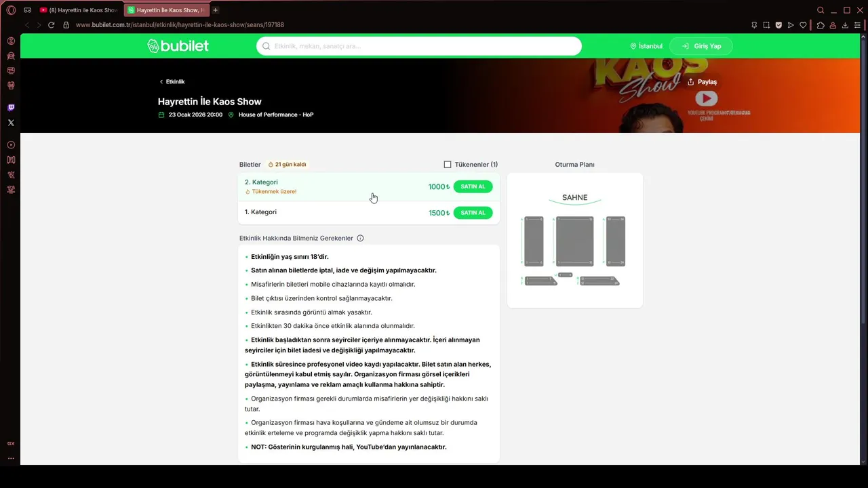The image size is (868, 488).
Task: Buy the 2. Kategori 1000₺ ticket
Action: 473,186
